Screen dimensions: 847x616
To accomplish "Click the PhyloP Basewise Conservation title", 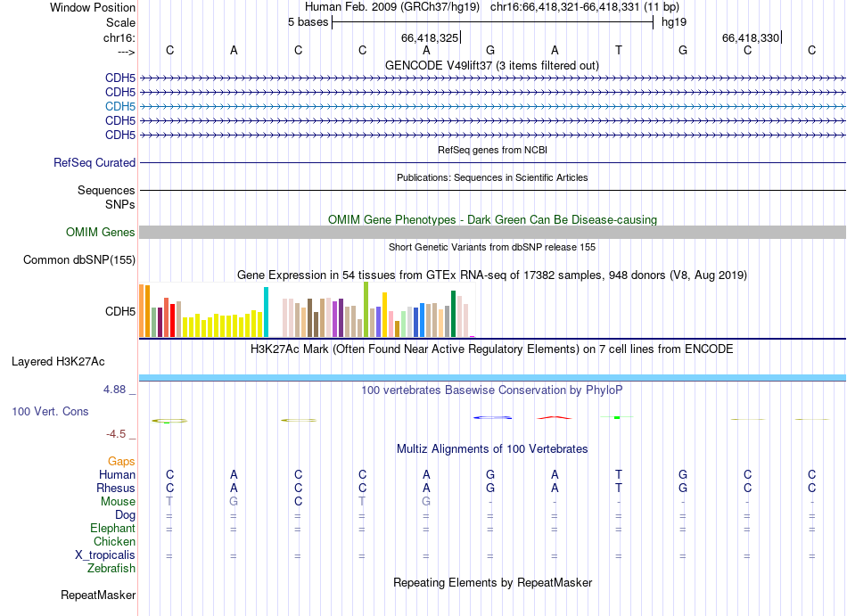I will pos(492,390).
